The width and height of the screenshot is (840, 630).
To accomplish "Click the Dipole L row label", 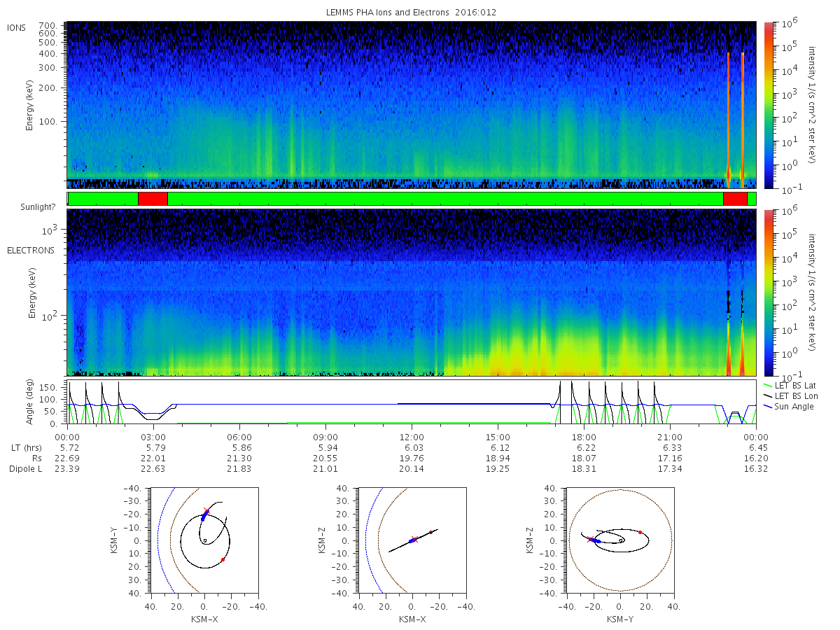I will tap(25, 469).
